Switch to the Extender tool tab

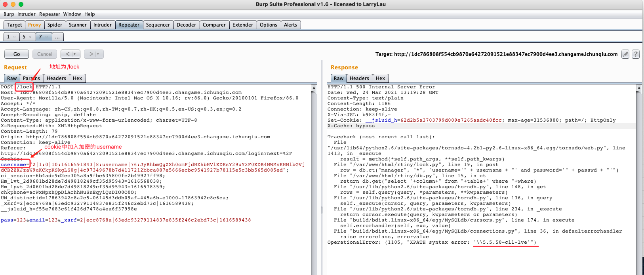coord(243,25)
